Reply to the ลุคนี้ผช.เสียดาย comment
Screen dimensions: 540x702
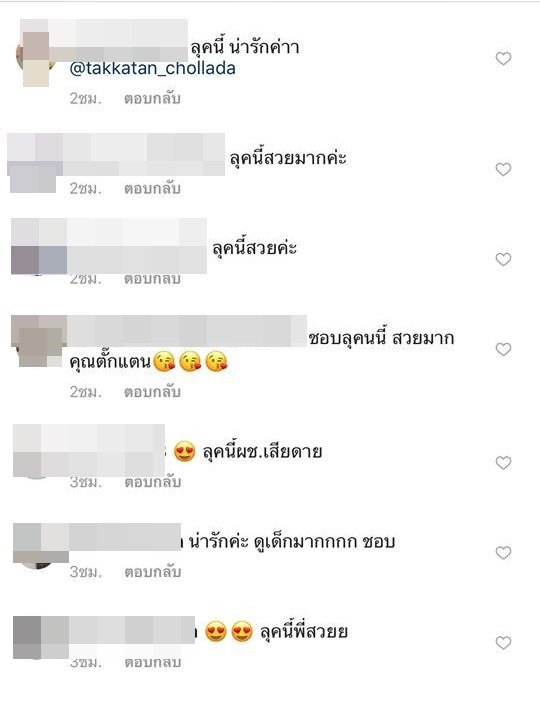click(x=152, y=482)
